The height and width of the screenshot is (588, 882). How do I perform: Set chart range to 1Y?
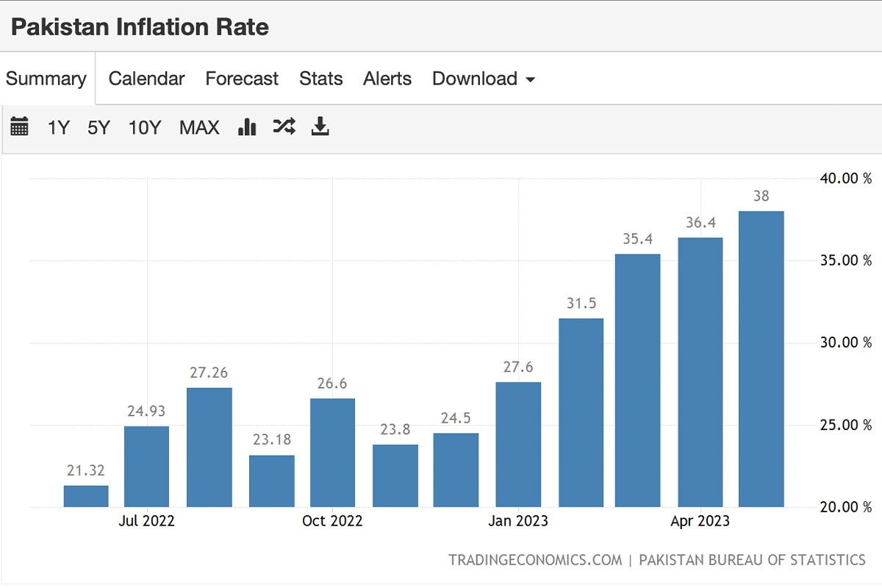tap(58, 128)
